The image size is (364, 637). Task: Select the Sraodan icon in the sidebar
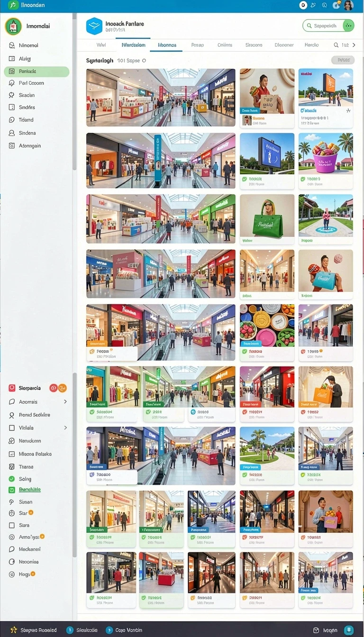tap(12, 95)
